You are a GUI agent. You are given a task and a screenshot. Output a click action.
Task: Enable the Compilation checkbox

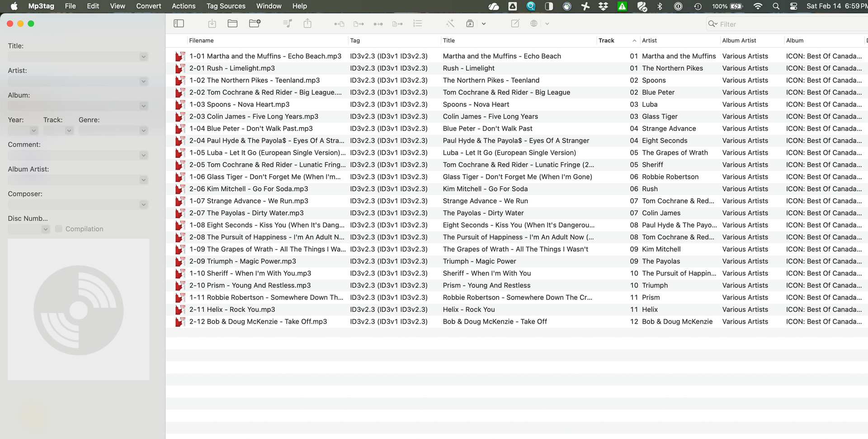point(59,229)
